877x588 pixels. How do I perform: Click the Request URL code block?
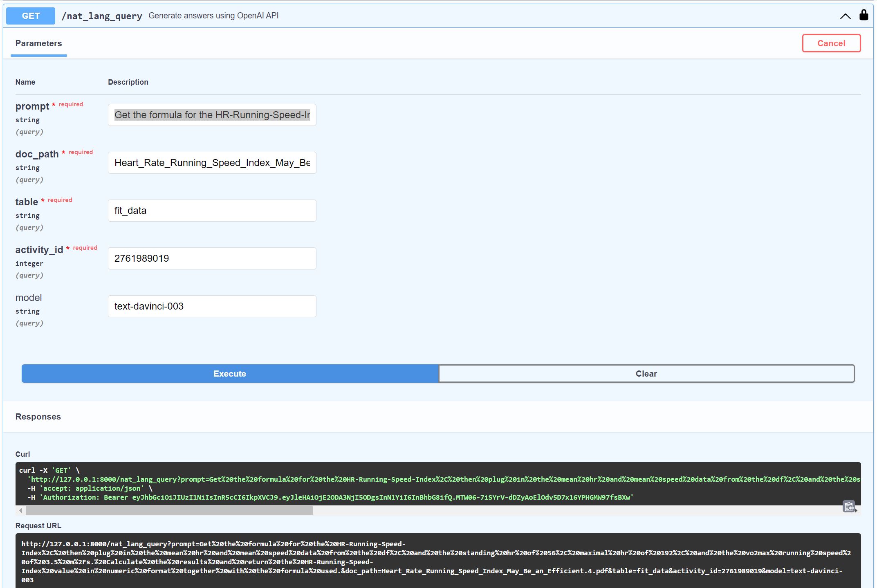[437, 561]
